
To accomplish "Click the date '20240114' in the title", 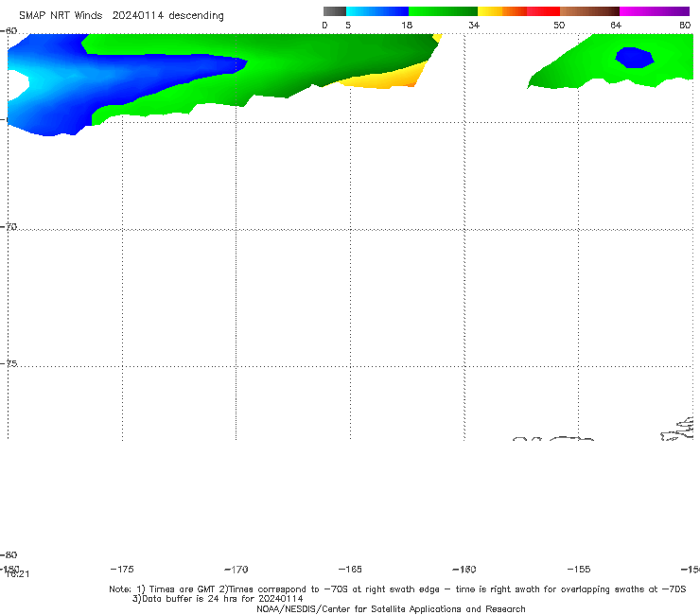I will 137,16.
